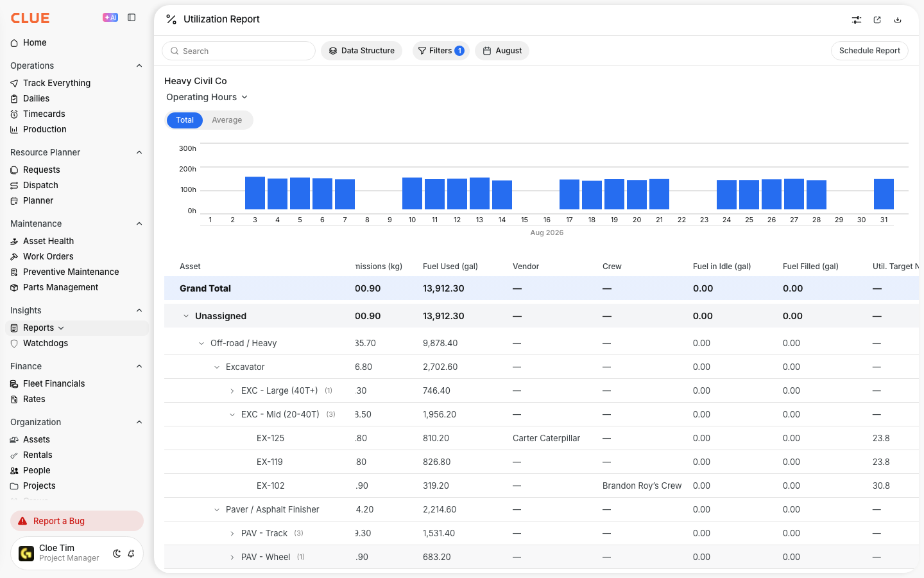Open Timecards from sidebar

pyautogui.click(x=77, y=114)
